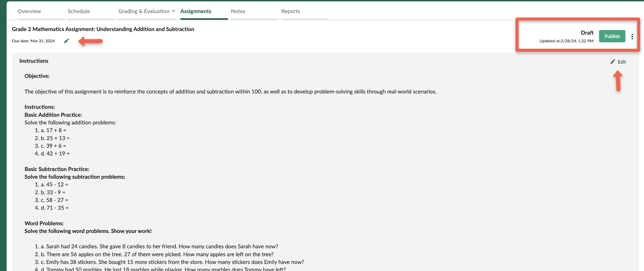644x271 pixels.
Task: Click the 'd. 71 - 35 =' problem
Action: coord(55,208)
